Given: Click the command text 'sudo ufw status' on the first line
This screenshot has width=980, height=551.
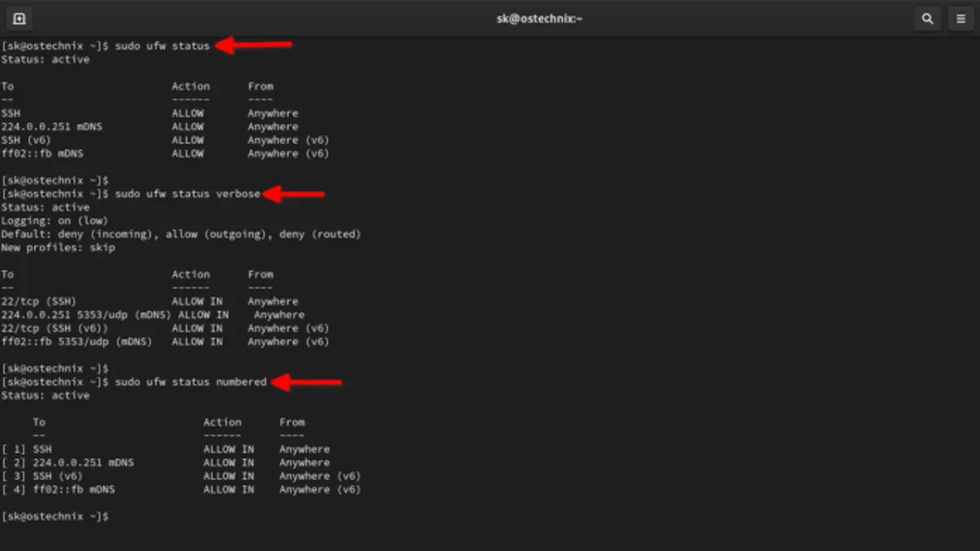Looking at the screenshot, I should pos(163,46).
